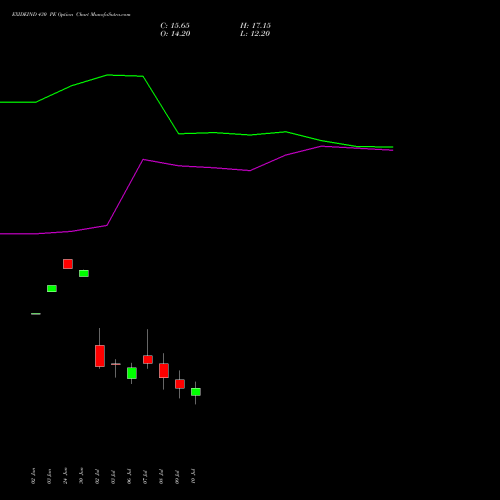The image size is (500, 500).
Task: Click the 02 Jul date label
Action: (97, 476)
